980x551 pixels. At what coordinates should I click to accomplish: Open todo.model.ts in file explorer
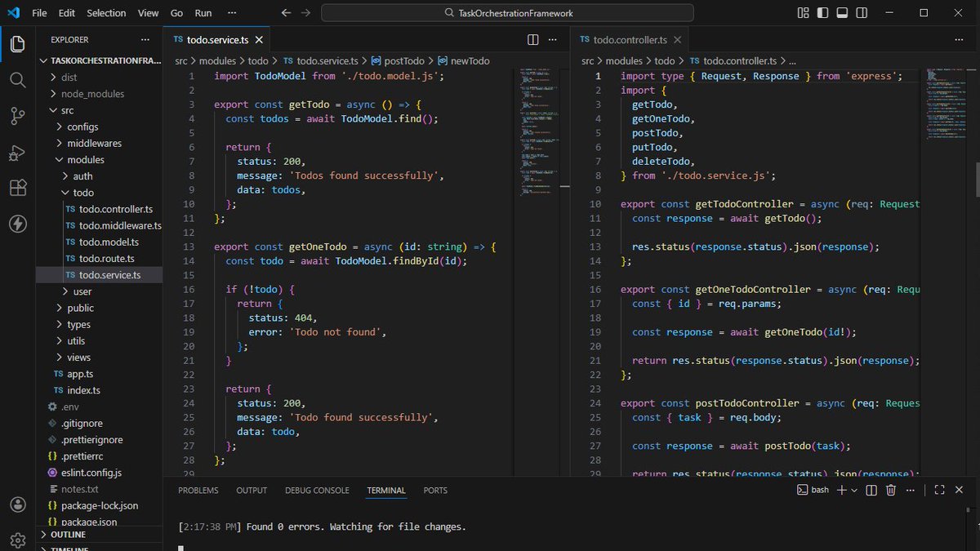point(100,242)
